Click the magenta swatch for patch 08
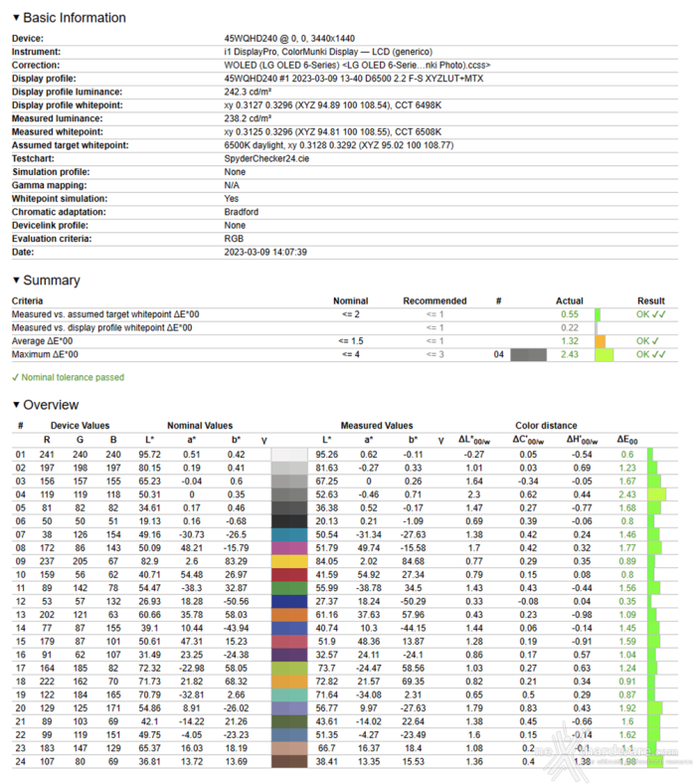The width and height of the screenshot is (693, 784). (289, 548)
